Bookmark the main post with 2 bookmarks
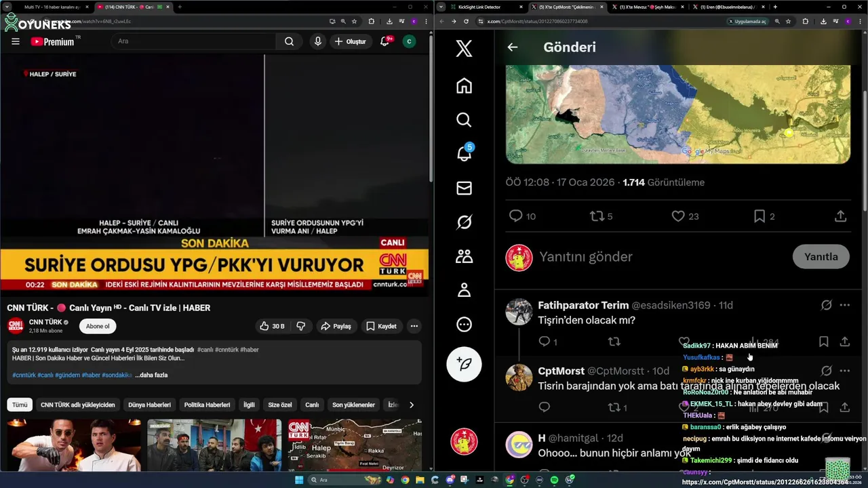 pyautogui.click(x=764, y=216)
